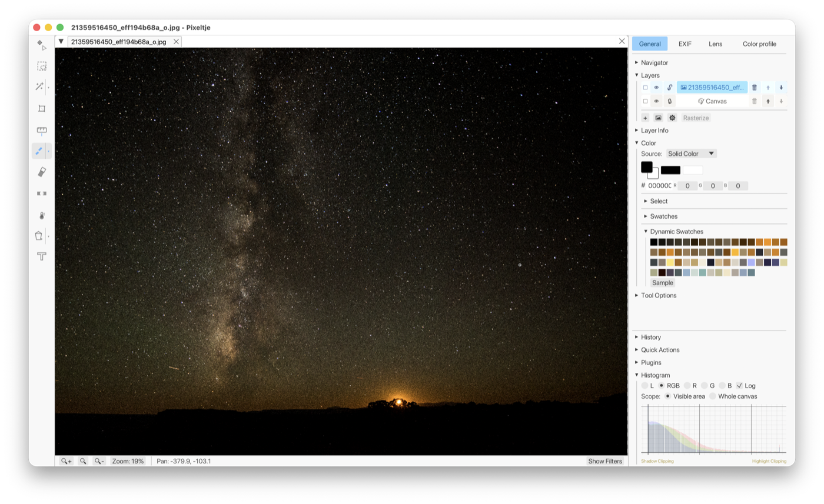Open the Solid Color source dropdown
Screen dimensions: 824x504
(x=692, y=153)
